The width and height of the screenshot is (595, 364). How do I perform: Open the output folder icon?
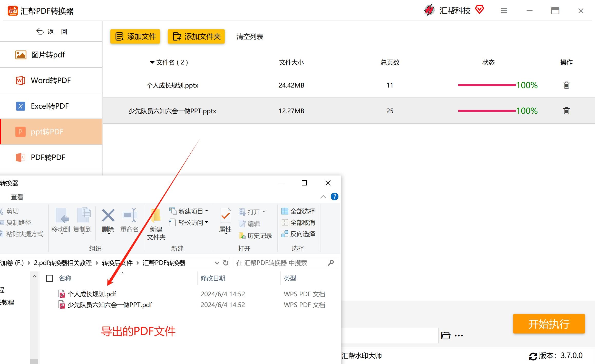pos(446,335)
